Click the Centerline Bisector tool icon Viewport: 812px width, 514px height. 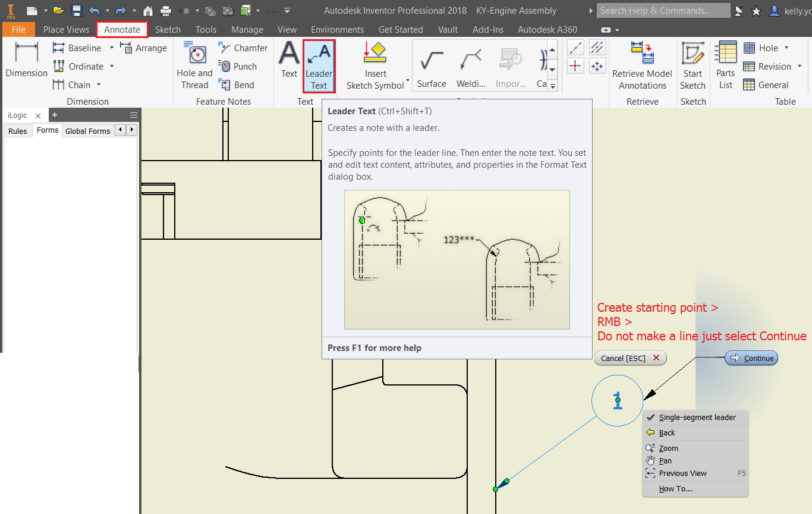point(597,48)
